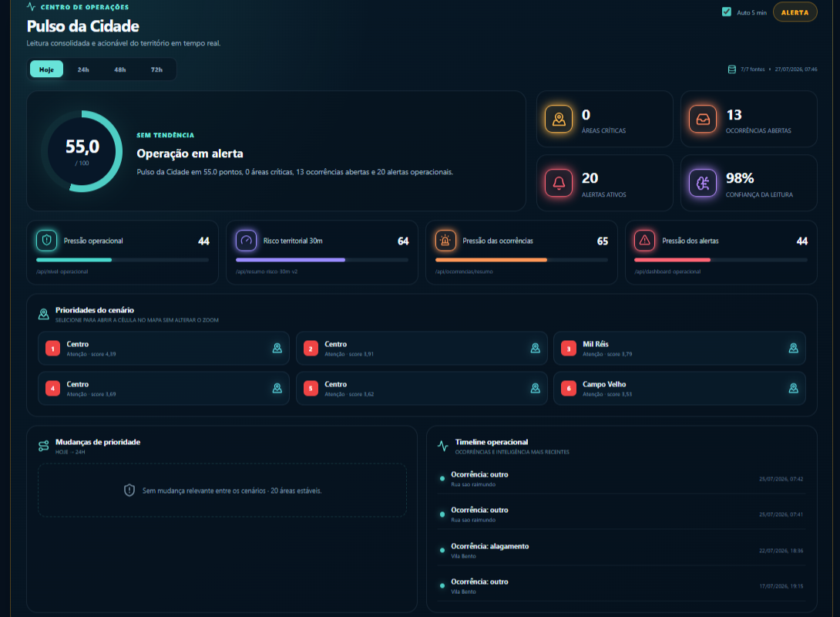Click the 13 Ocorrências Abertas value
Viewport: 840px width, 617px height.
tap(734, 115)
